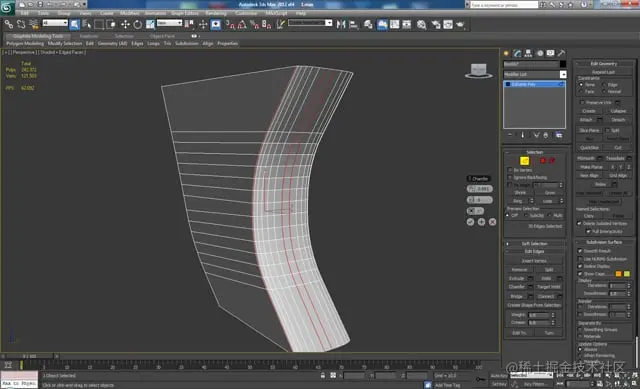Click the Collapse button

pos(618,111)
